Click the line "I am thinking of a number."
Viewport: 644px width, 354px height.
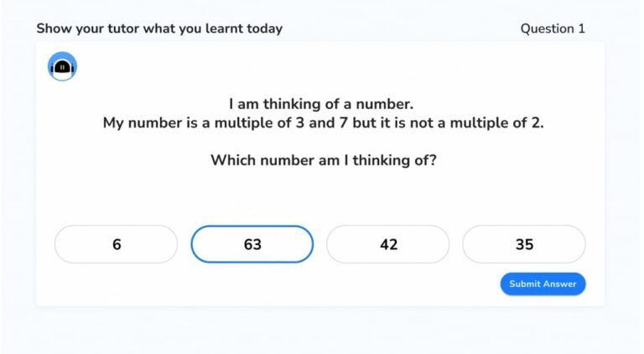click(x=322, y=104)
